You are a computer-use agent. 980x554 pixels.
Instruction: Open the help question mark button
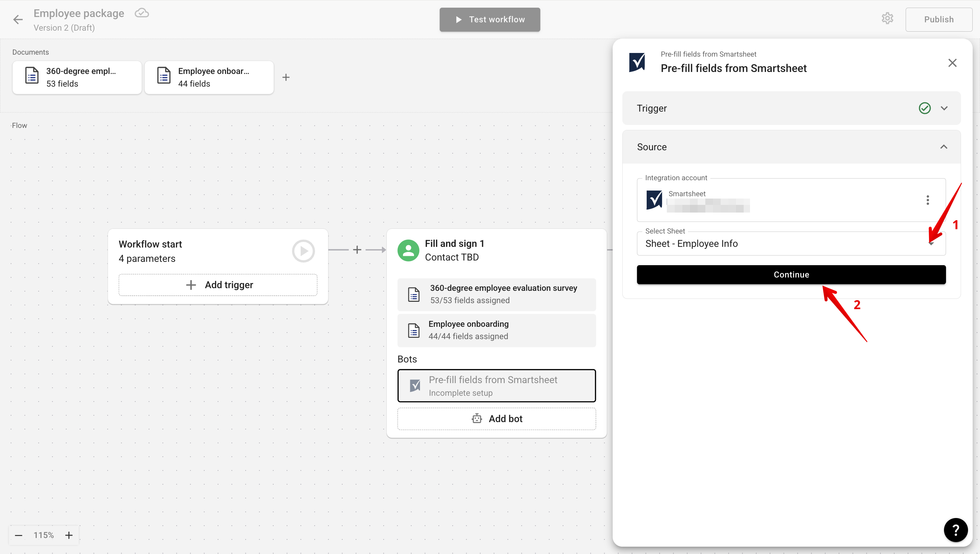(956, 530)
